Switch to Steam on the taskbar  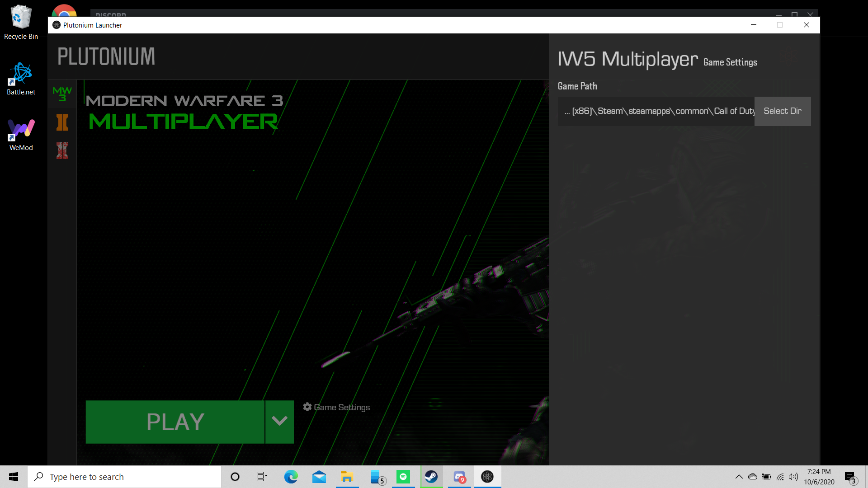click(431, 477)
